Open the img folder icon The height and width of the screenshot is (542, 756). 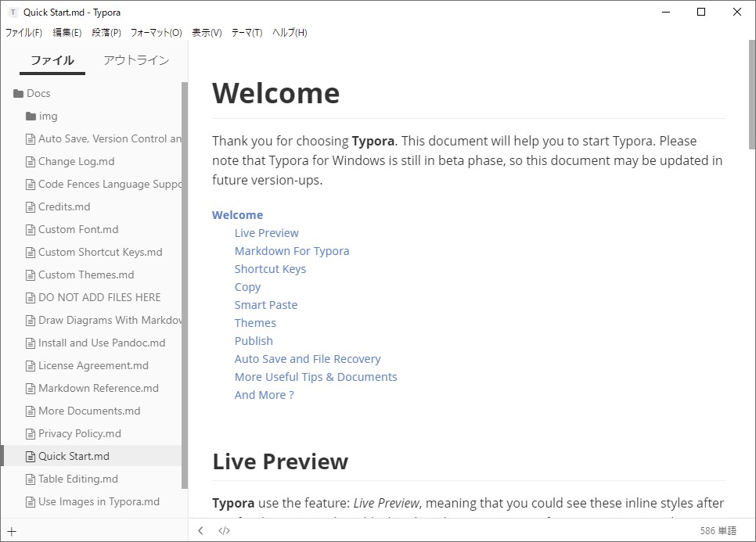pyautogui.click(x=31, y=117)
